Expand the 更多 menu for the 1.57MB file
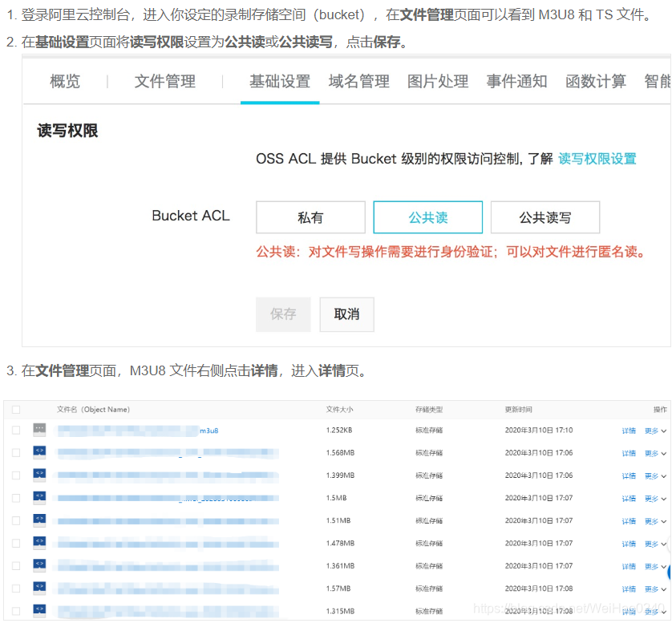 [x=651, y=588]
